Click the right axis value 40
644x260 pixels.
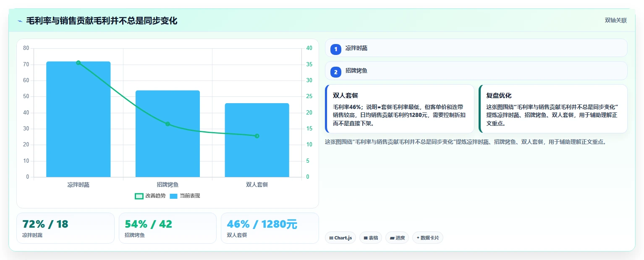click(x=309, y=48)
